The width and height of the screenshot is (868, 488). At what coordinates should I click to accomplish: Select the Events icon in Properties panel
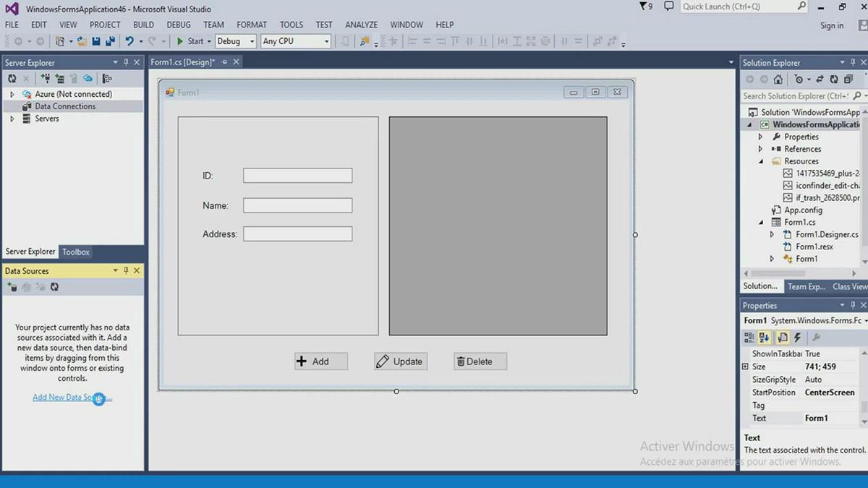[x=799, y=337]
